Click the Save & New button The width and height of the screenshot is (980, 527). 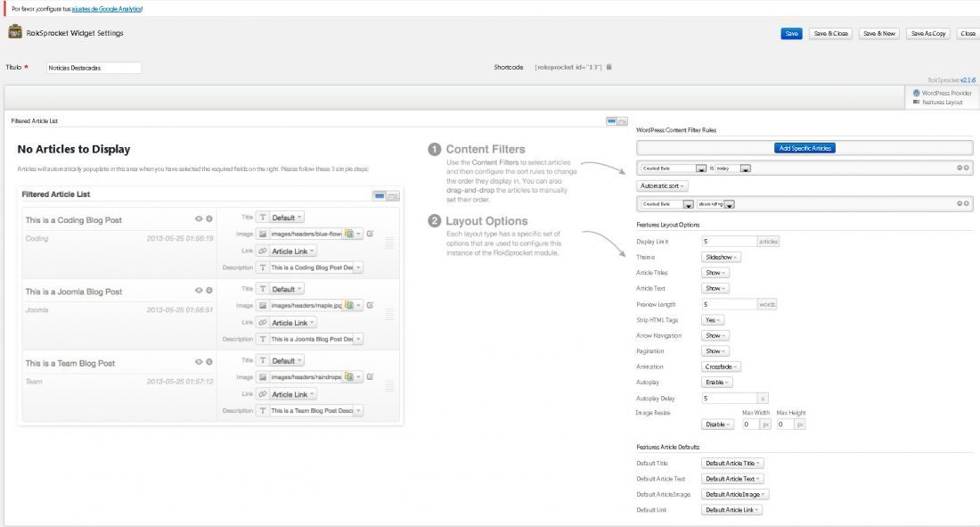878,33
